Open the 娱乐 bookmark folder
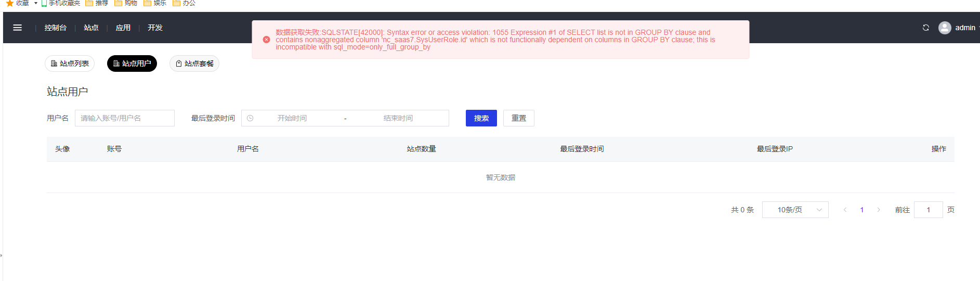 [155, 3]
